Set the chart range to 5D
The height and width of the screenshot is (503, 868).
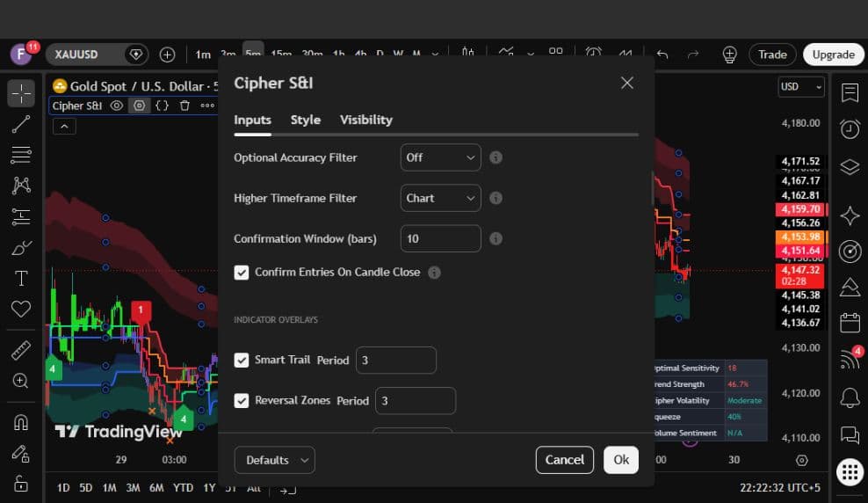86,487
